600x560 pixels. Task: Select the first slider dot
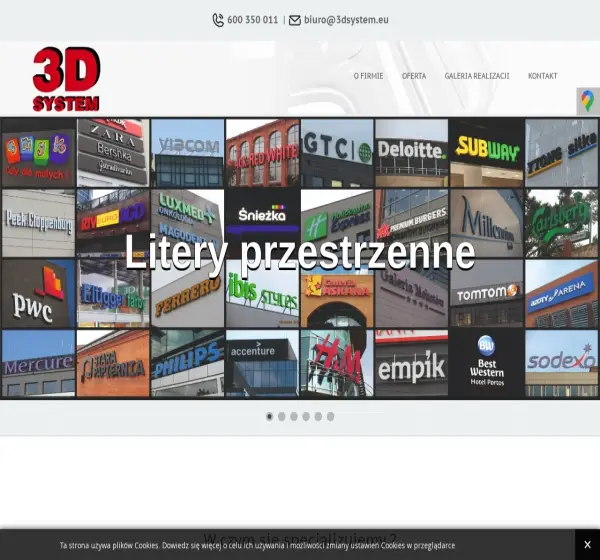(x=269, y=416)
